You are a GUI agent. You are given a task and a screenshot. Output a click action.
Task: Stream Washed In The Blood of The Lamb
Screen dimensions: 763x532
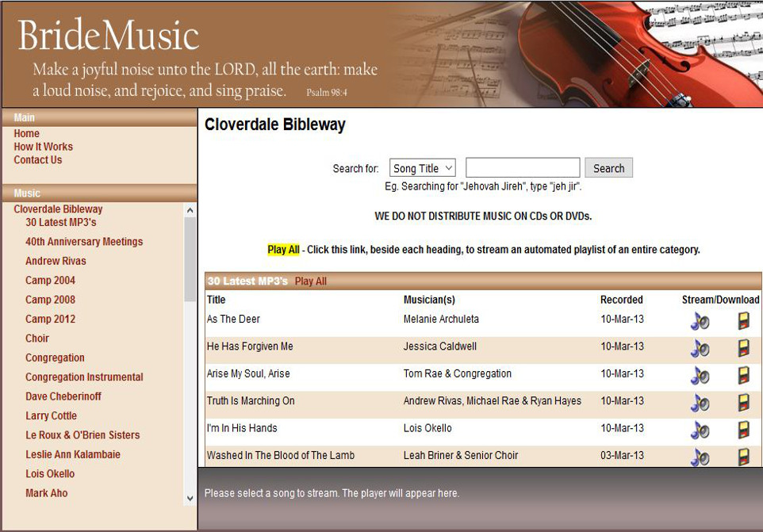pyautogui.click(x=700, y=457)
